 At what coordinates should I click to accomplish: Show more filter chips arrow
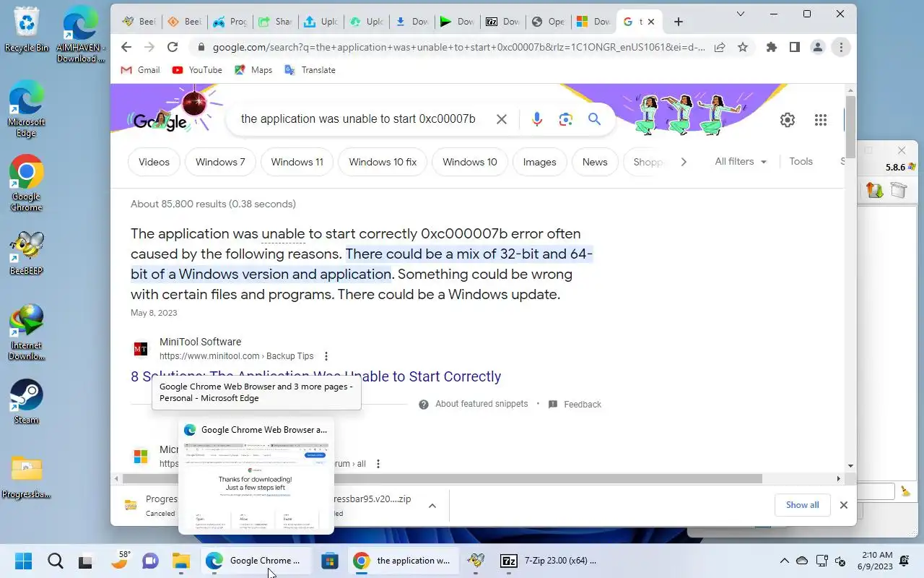pos(683,162)
